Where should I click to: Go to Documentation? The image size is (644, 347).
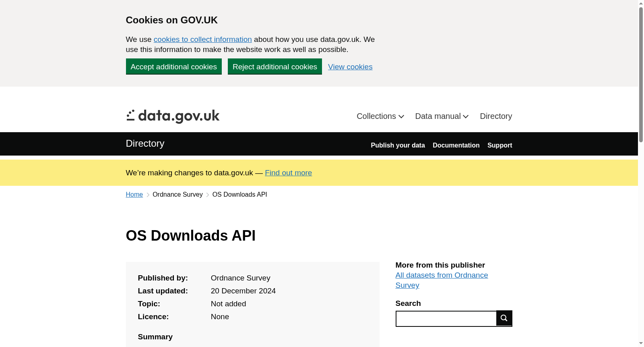click(456, 145)
